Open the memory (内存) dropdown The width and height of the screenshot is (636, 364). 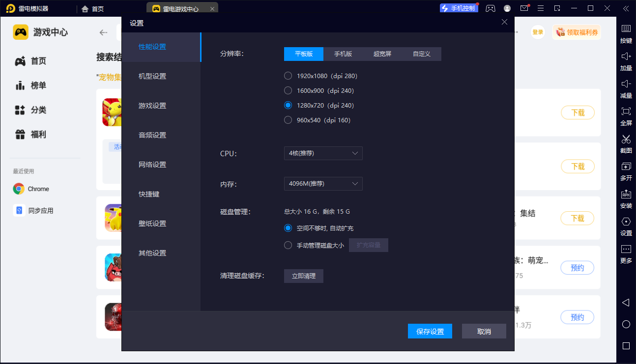[323, 184]
